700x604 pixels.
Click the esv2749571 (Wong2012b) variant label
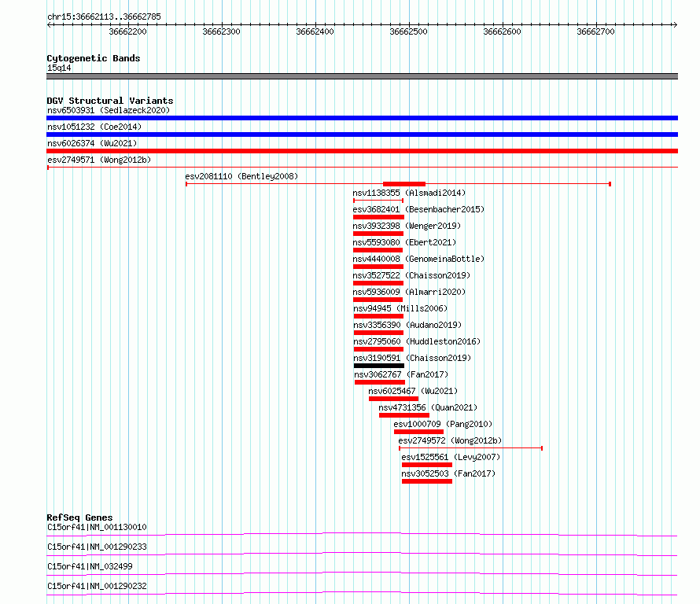tap(99, 160)
